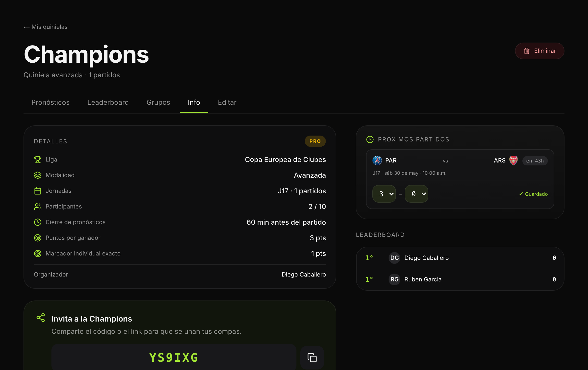Open the ARS score dropdown showing 0
Screen dimensions: 588x370
pyautogui.click(x=416, y=194)
